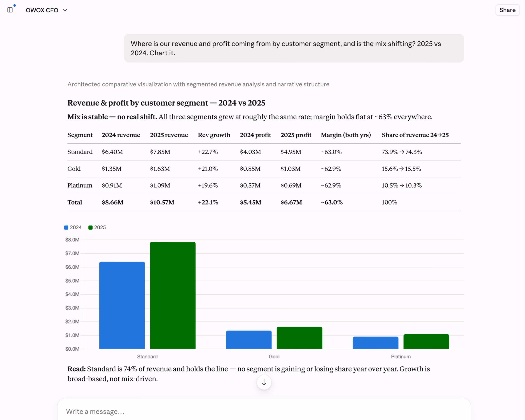525x420 pixels.
Task: Click the '$0.91M' cell
Action: (x=112, y=185)
